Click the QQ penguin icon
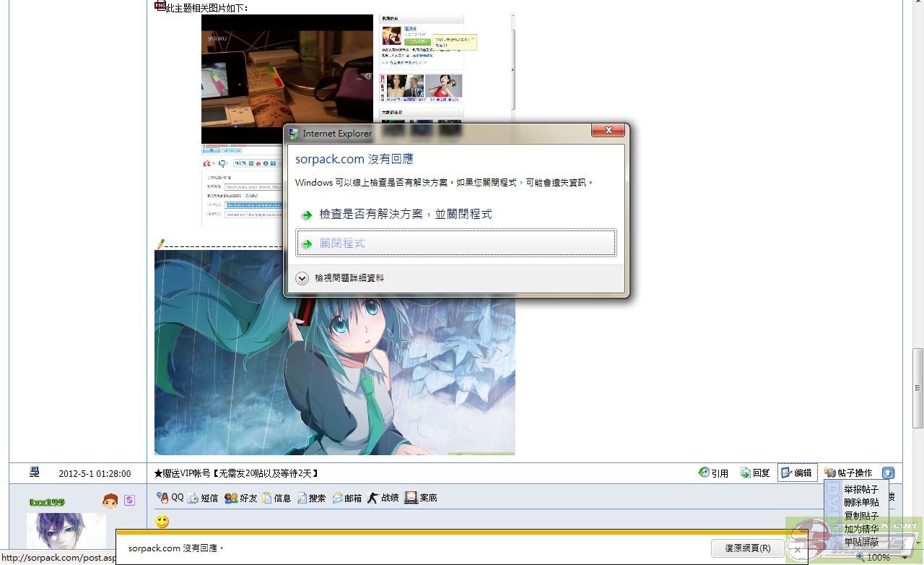The height and width of the screenshot is (565, 924). click(162, 498)
